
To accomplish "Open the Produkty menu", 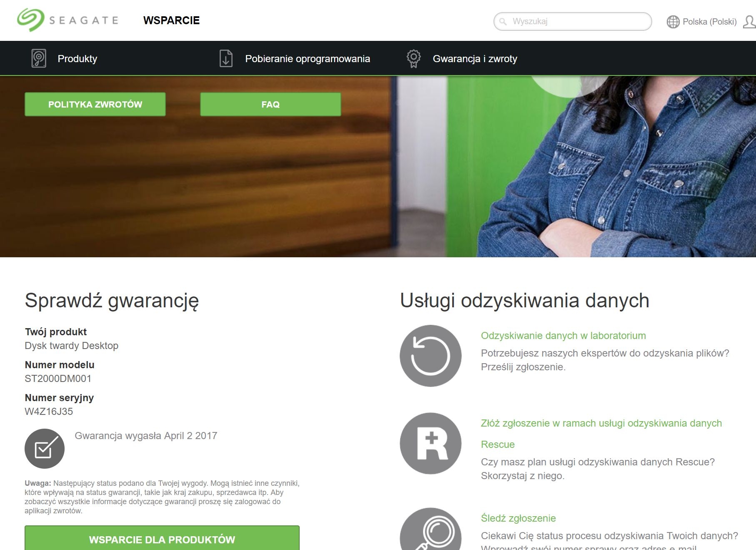I will [78, 59].
